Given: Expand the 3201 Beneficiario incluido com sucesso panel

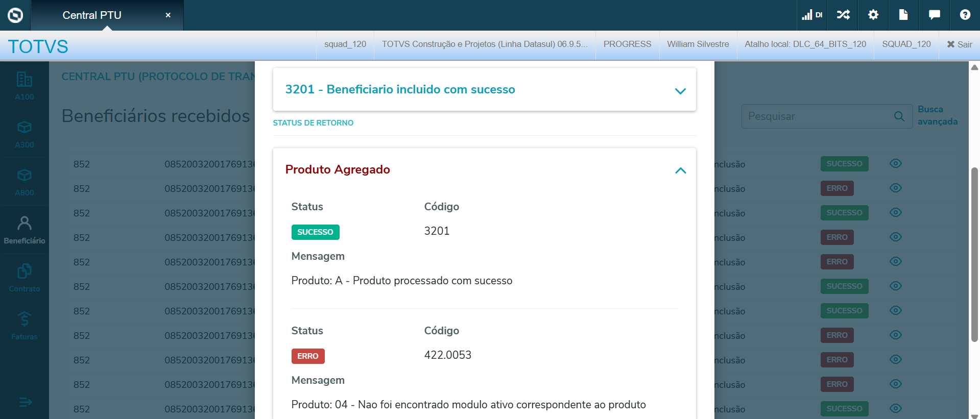Looking at the screenshot, I should point(680,91).
